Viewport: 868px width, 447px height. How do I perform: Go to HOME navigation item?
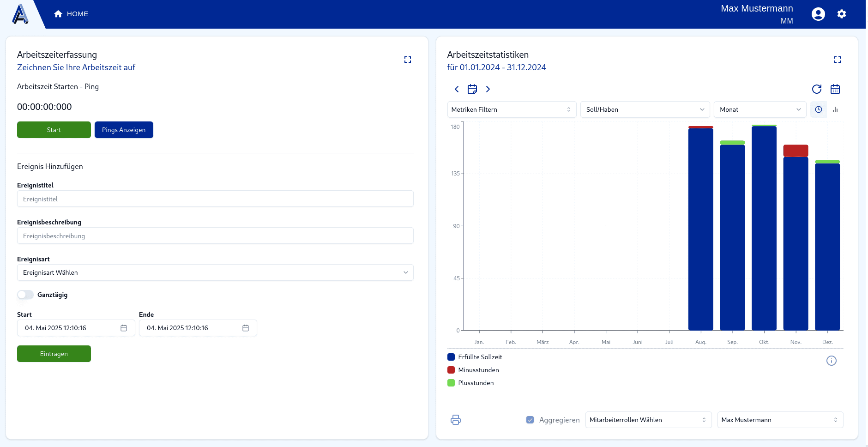(71, 14)
